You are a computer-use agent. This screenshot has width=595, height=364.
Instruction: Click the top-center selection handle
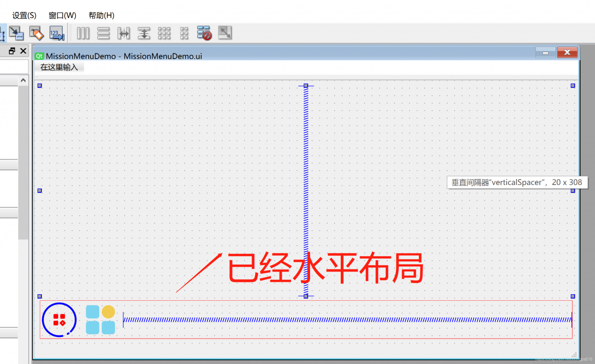[x=306, y=86]
